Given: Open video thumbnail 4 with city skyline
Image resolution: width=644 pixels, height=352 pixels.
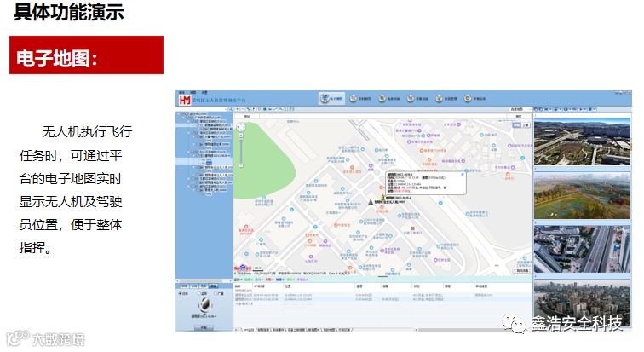Looking at the screenshot, I should coord(582,303).
